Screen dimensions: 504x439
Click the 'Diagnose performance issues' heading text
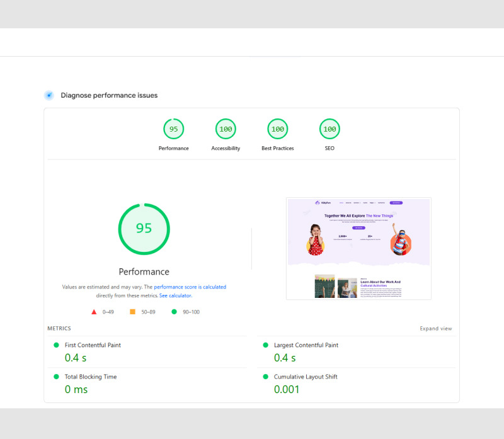coord(109,96)
